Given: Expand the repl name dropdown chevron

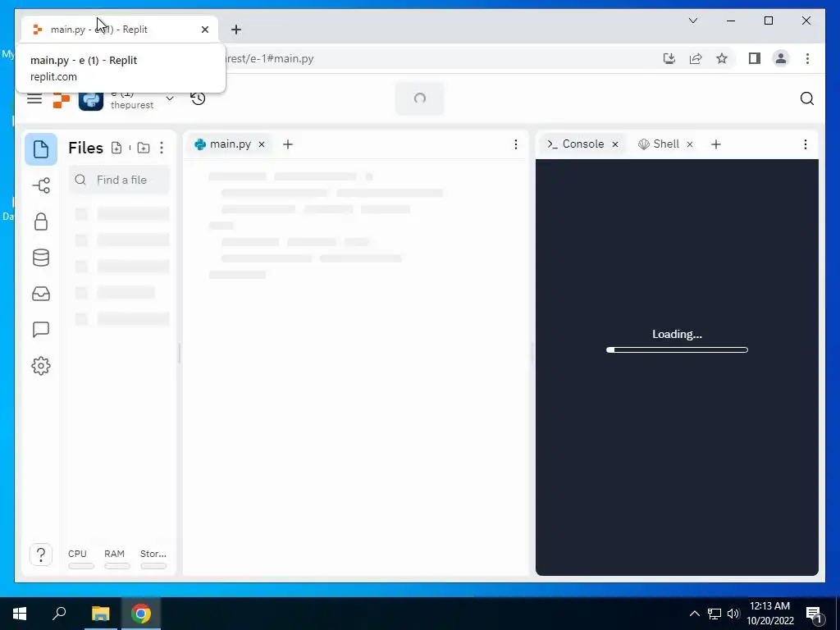Looking at the screenshot, I should coord(169,98).
